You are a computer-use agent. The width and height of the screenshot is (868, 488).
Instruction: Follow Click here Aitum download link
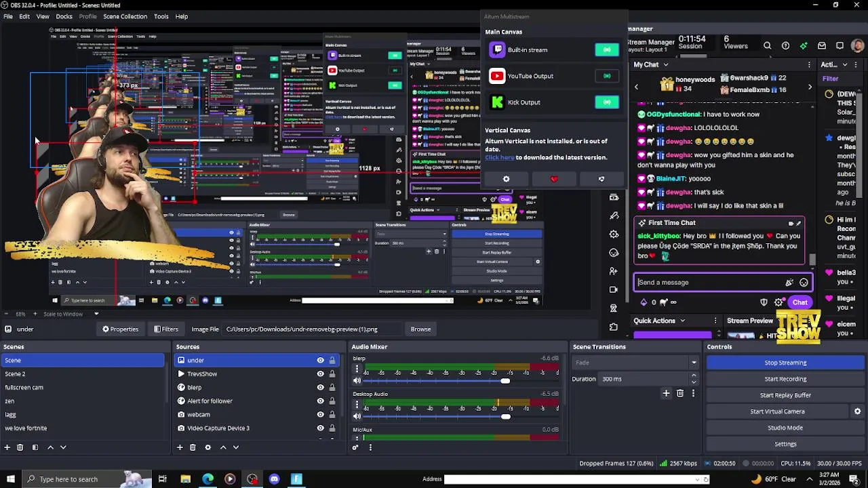499,157
